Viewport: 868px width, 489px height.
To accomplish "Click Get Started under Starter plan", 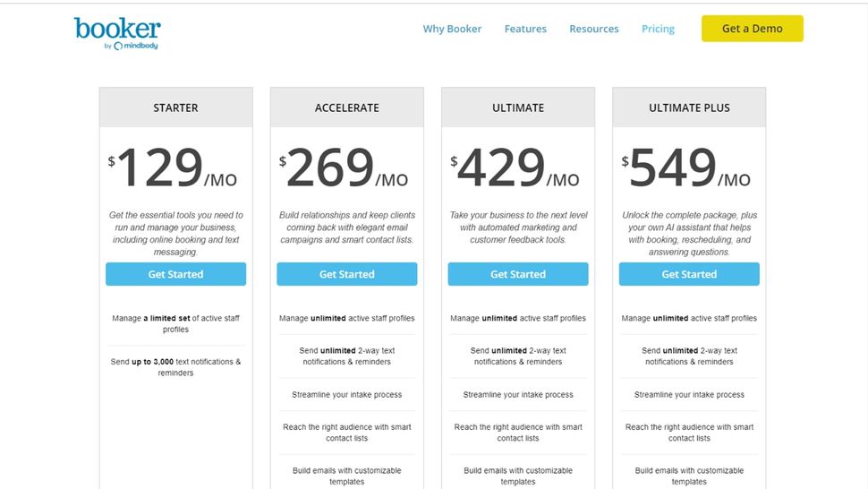I will coord(175,274).
